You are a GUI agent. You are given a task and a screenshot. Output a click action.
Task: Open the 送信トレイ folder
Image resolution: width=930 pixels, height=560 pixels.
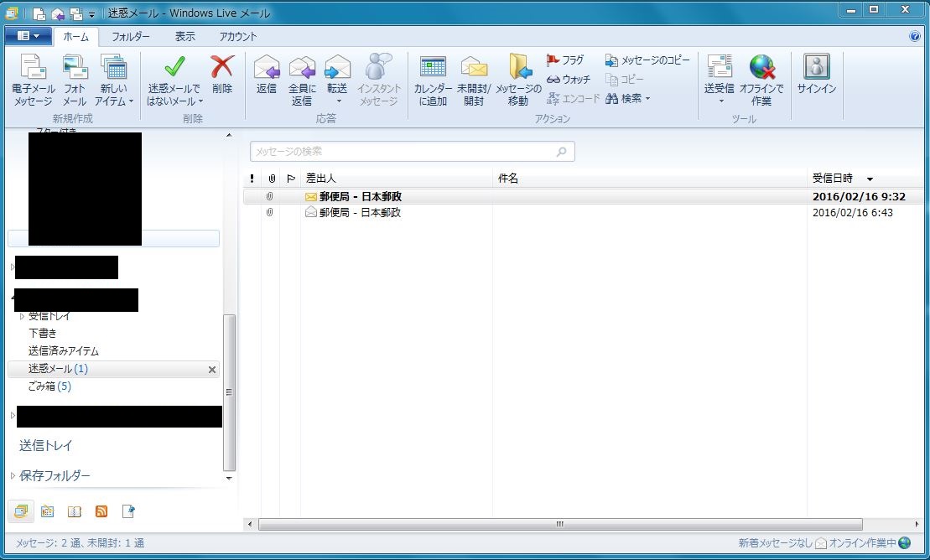pyautogui.click(x=45, y=445)
